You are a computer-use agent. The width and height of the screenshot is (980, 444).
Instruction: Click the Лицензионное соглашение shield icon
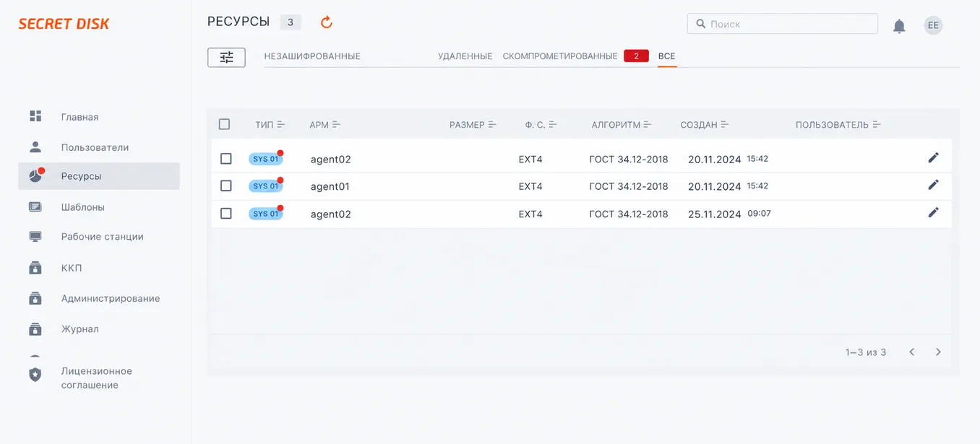[35, 375]
